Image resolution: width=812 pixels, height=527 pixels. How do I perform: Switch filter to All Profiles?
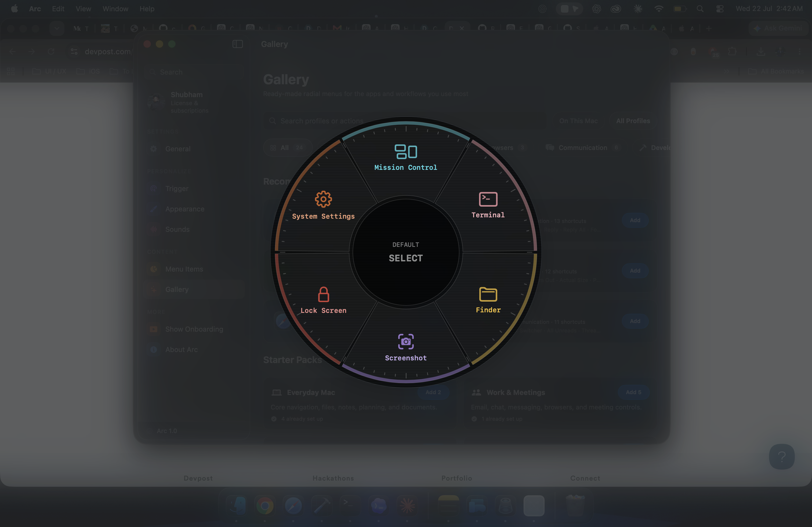(633, 121)
